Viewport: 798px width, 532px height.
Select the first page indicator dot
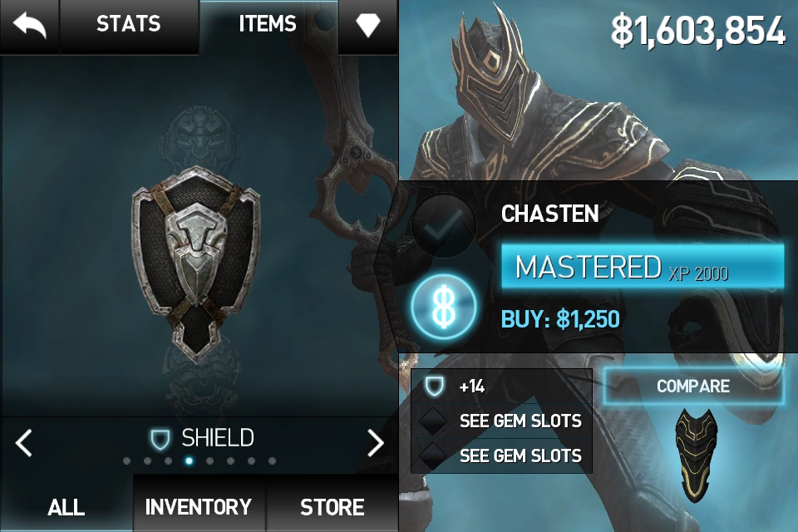126,461
